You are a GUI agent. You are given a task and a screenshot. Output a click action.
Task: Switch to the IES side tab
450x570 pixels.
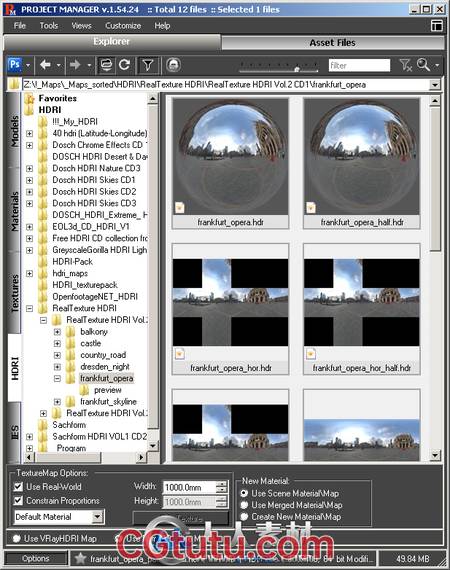pos(14,433)
